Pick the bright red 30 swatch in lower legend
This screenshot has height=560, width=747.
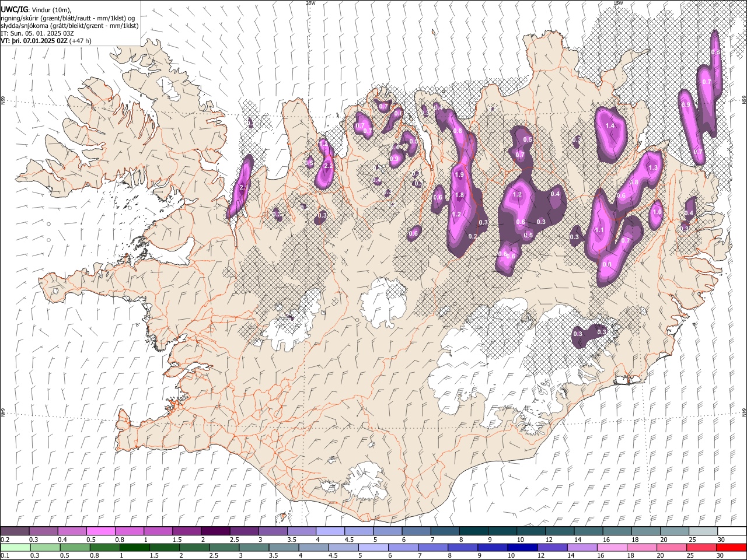[731, 548]
